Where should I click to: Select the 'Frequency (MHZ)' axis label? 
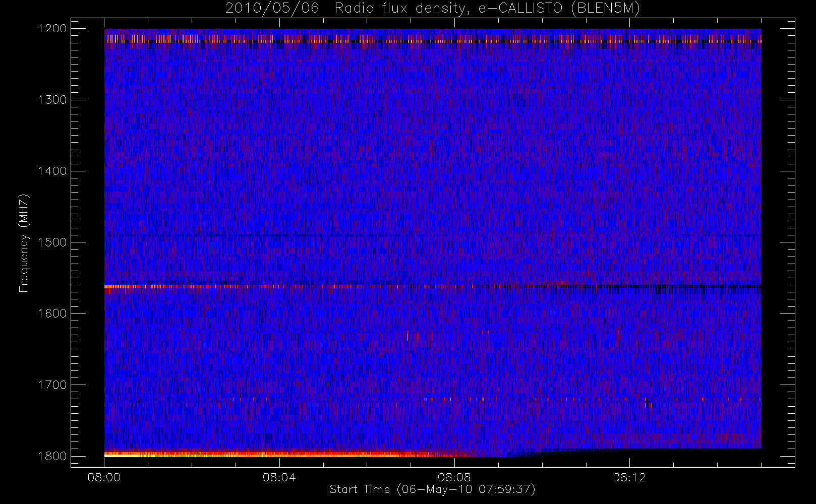(23, 243)
